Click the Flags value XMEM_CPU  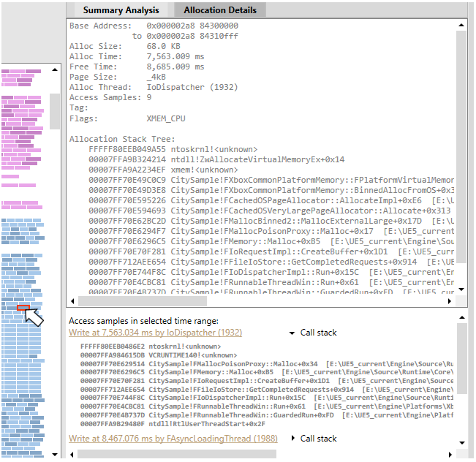166,118
